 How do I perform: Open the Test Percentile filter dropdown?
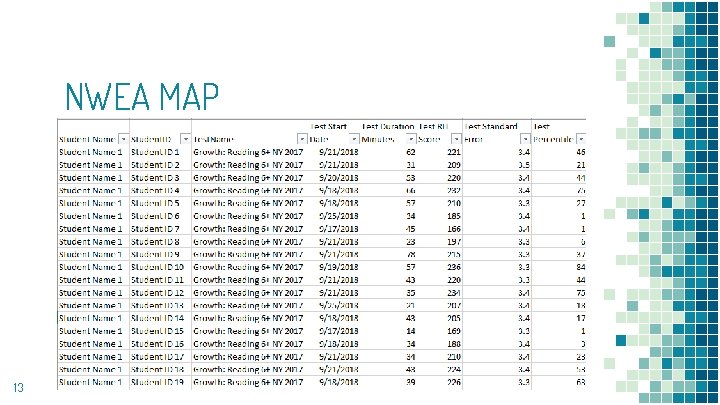[581, 139]
